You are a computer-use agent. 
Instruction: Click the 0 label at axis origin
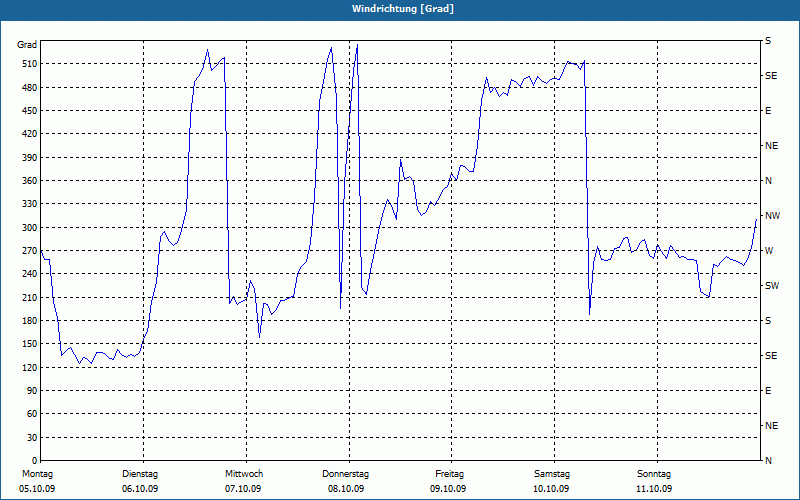click(34, 461)
